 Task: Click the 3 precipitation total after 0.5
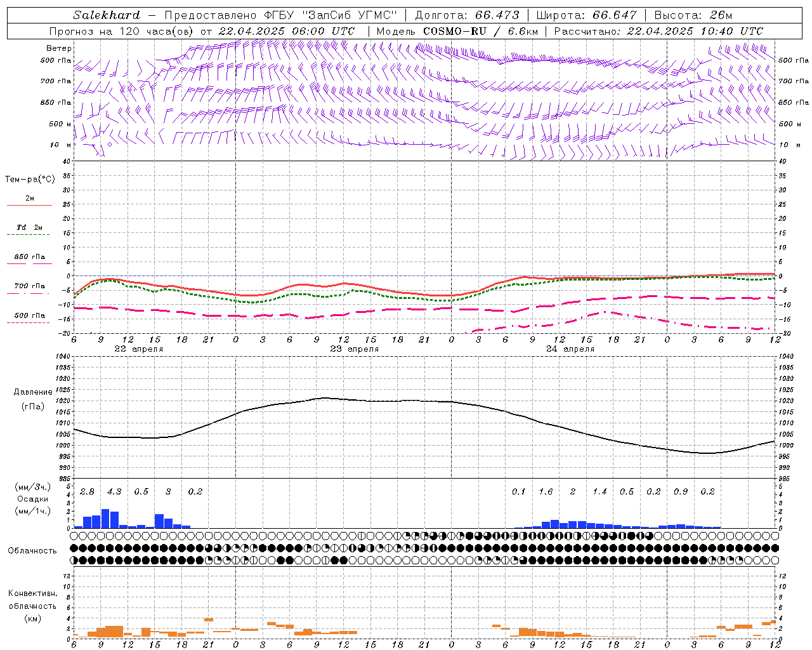click(x=168, y=492)
